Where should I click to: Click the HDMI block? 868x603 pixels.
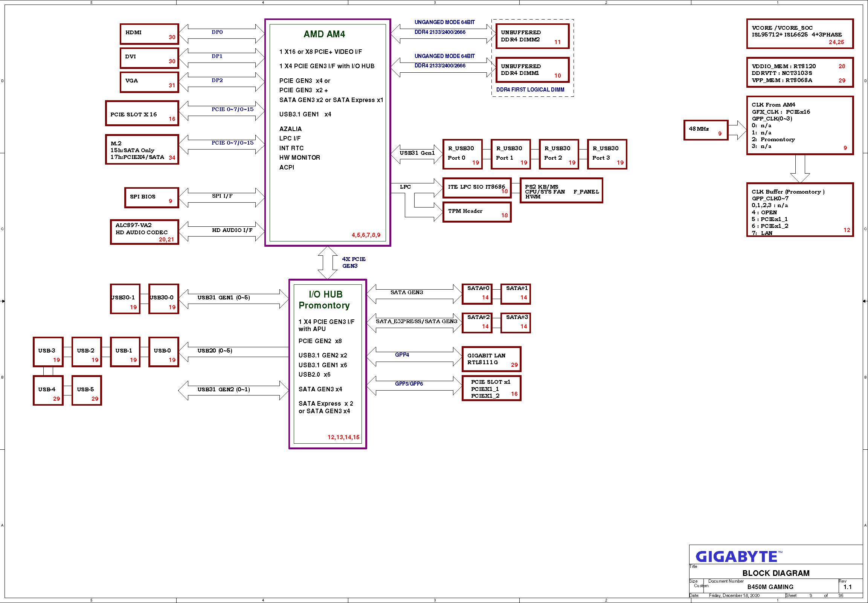point(149,34)
